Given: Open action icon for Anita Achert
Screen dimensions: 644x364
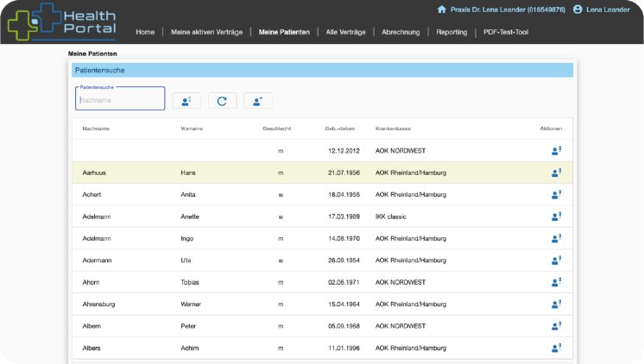Looking at the screenshot, I should pyautogui.click(x=556, y=195).
